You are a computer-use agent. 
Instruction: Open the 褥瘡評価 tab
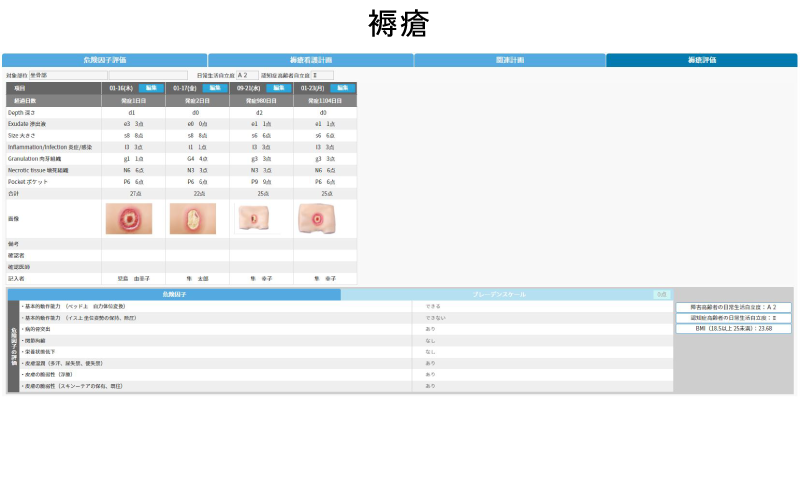pos(701,60)
